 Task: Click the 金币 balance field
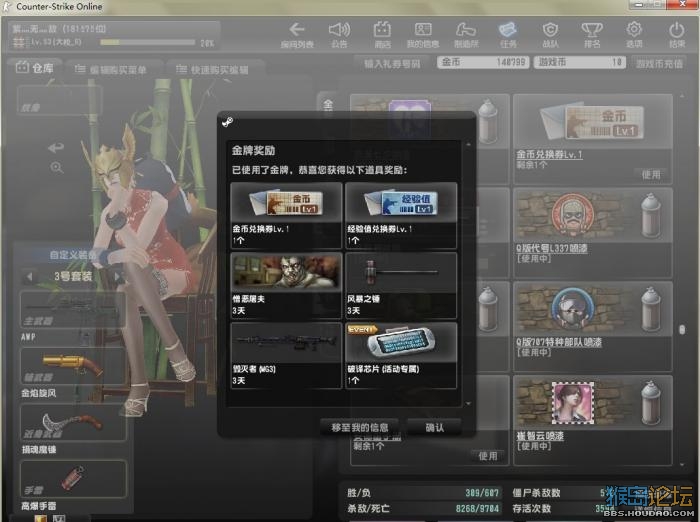tap(483, 62)
